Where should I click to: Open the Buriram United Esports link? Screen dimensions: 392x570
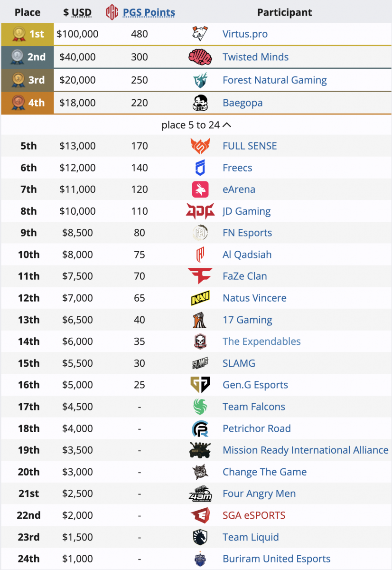point(276,559)
